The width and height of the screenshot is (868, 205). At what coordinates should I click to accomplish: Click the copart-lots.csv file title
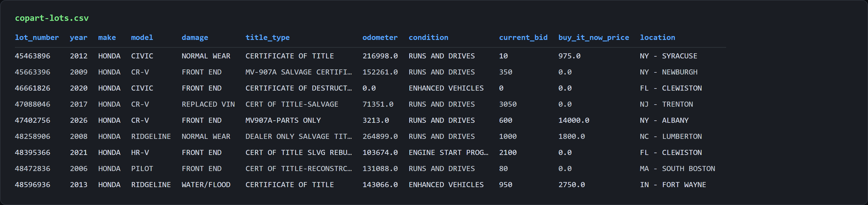[52, 18]
